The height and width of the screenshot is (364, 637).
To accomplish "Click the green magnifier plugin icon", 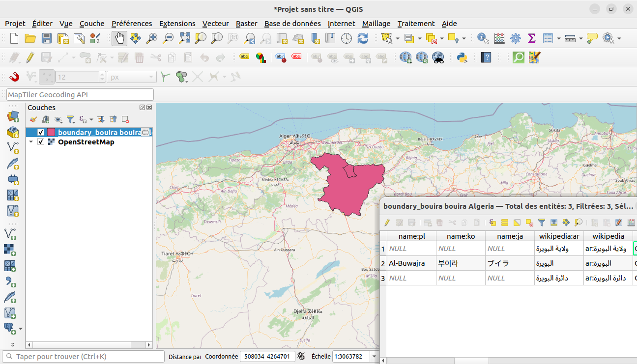I will (x=519, y=57).
